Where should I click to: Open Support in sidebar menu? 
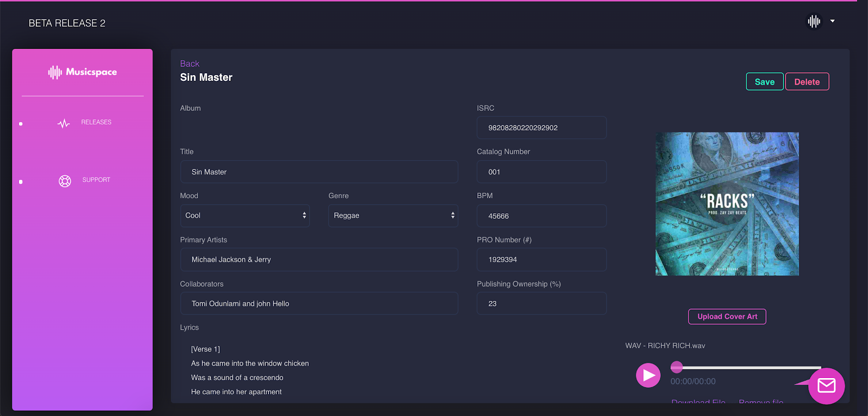(96, 180)
